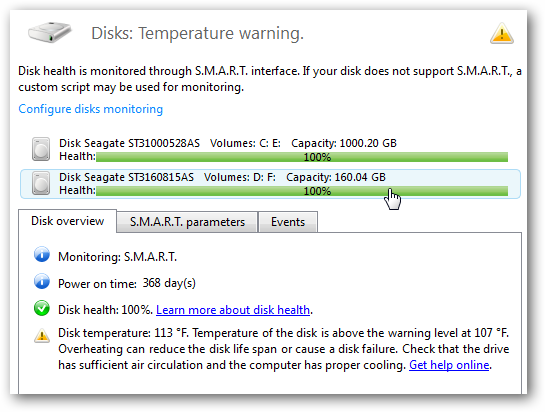This screenshot has height=412, width=545.
Task: Click the ST31000528AS disk icon
Action: (x=41, y=150)
